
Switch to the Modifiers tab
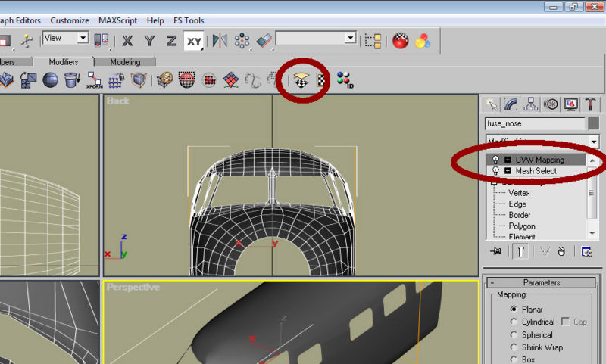64,62
